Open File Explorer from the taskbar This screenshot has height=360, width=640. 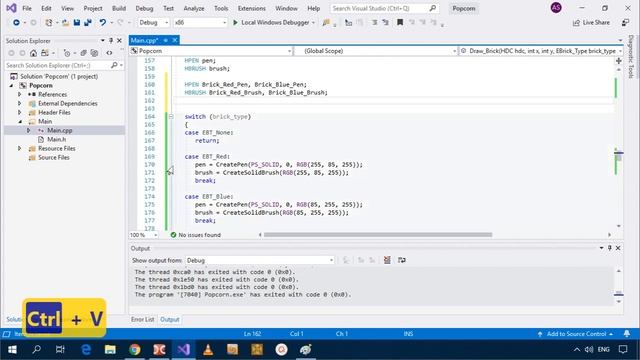coord(110,349)
